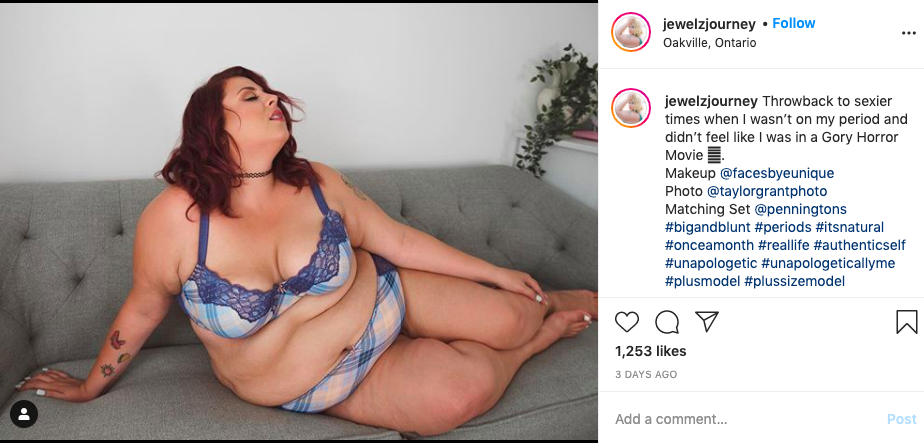Open the 3 DAYS AGO timestamp

click(646, 375)
